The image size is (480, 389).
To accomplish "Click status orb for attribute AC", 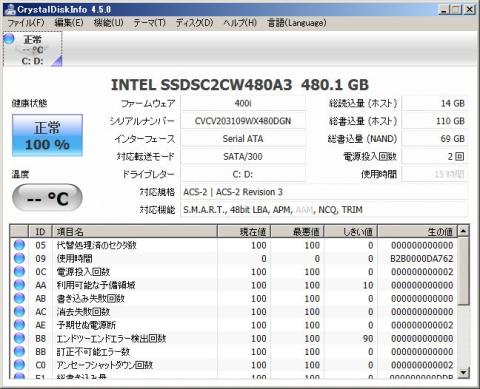I will coord(19,312).
